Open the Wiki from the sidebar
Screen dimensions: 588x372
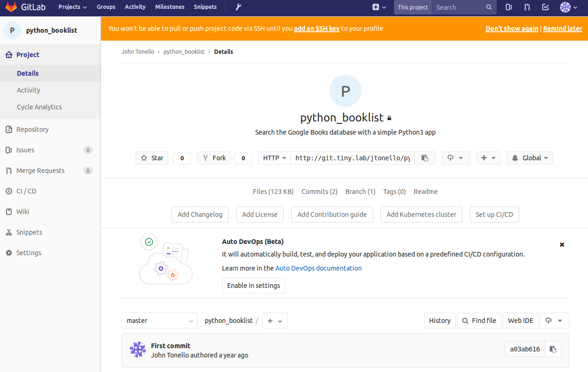click(22, 211)
